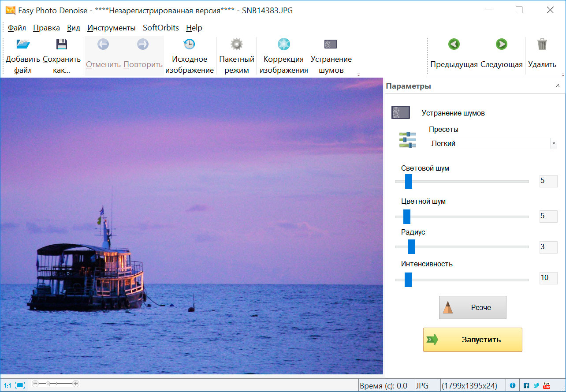The width and height of the screenshot is (566, 392).
Task: Open the Легкий presets dropdown
Action: pyautogui.click(x=553, y=143)
